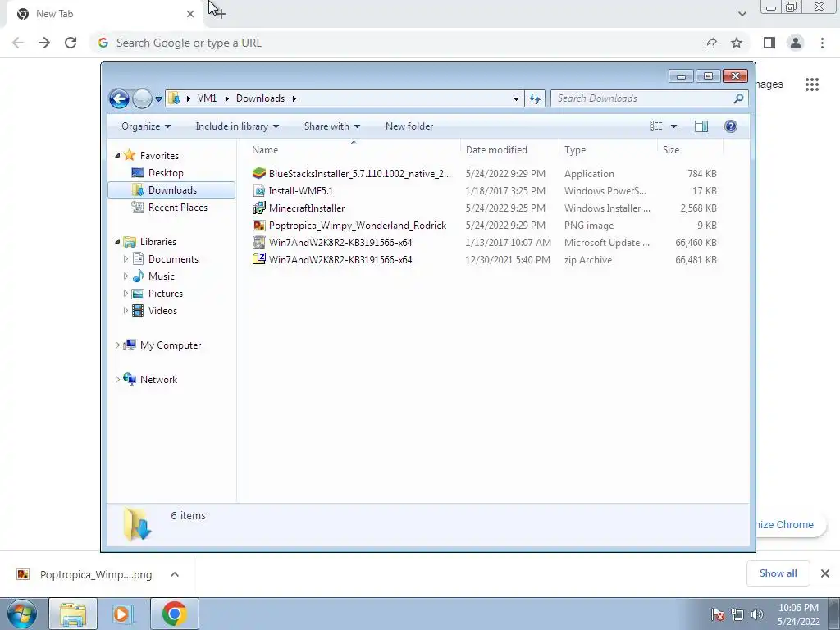The height and width of the screenshot is (630, 840).
Task: Open the Poptropica download item options arrow
Action: 175,574
